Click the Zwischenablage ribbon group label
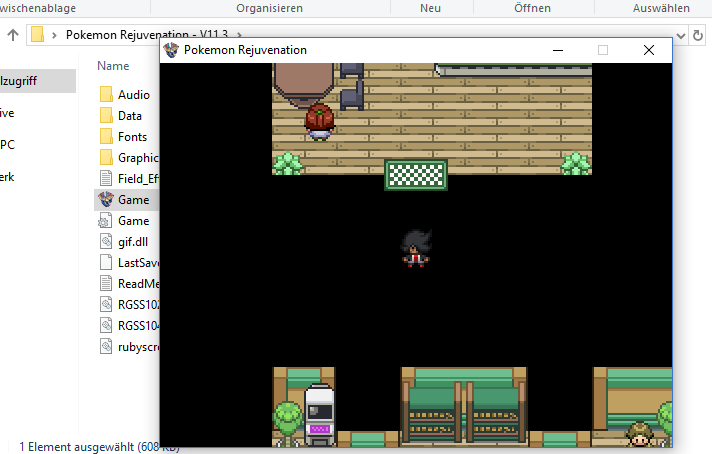 [x=38, y=8]
